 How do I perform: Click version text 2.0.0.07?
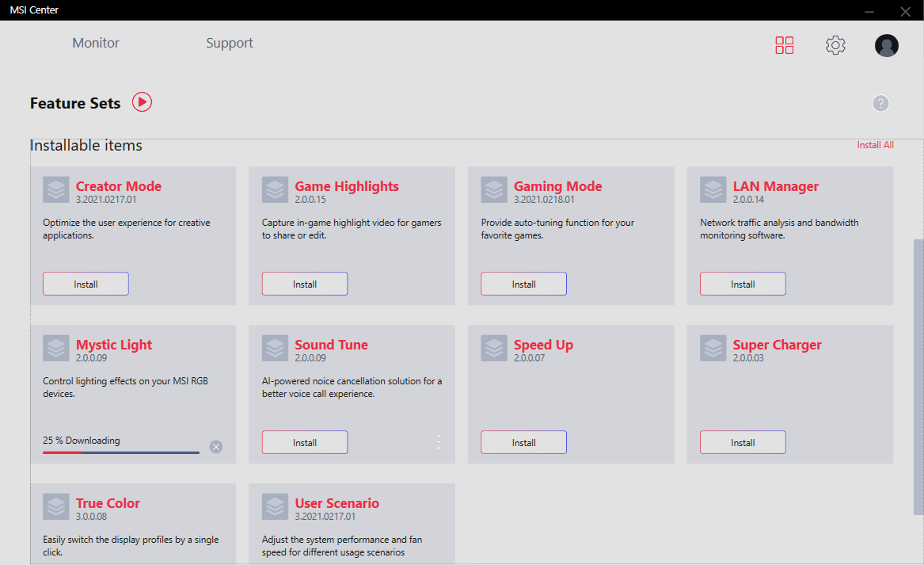click(529, 358)
